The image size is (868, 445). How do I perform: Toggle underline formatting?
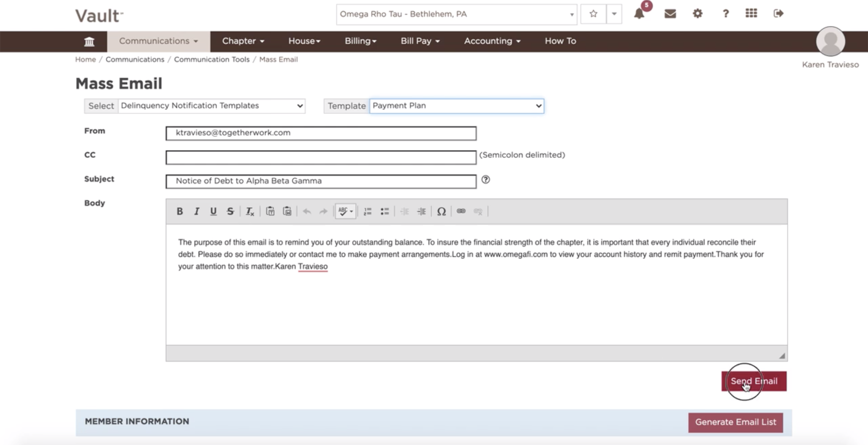pos(213,211)
